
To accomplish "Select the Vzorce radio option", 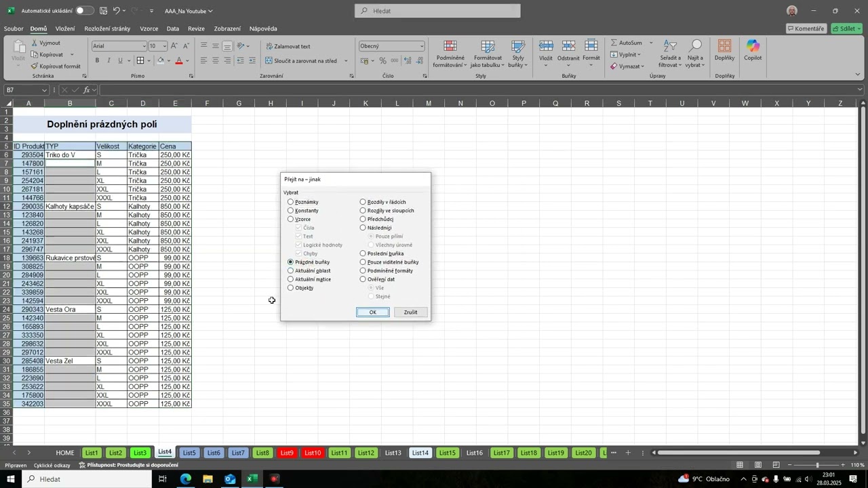I will (x=291, y=219).
